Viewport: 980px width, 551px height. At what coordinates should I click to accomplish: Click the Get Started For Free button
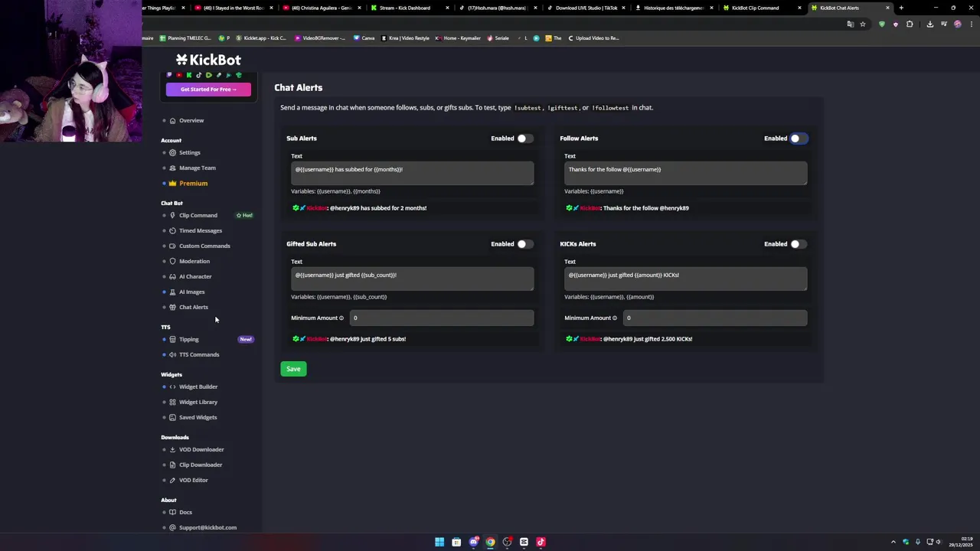click(208, 90)
